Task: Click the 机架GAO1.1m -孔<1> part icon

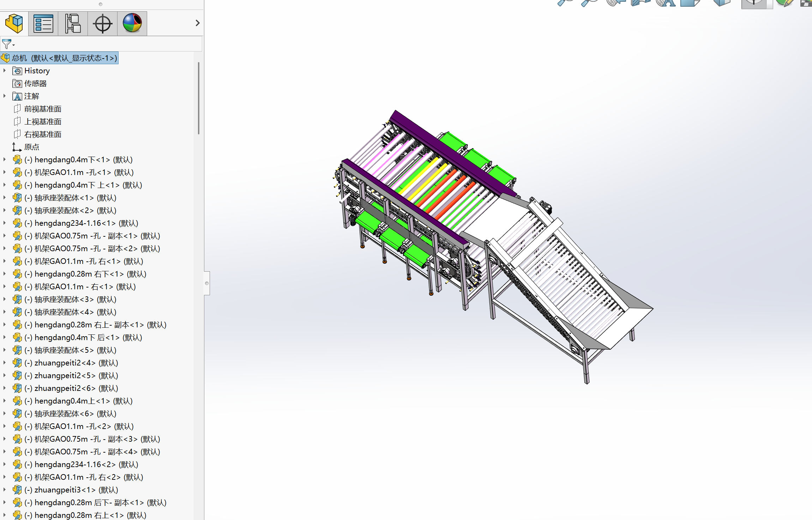Action: point(17,173)
